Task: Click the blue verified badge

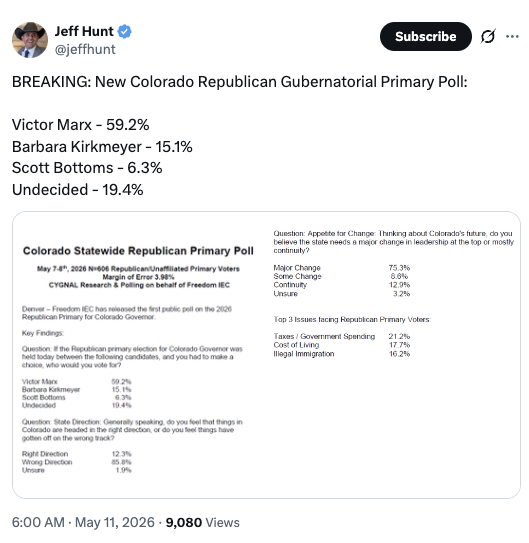Action: 124,32
